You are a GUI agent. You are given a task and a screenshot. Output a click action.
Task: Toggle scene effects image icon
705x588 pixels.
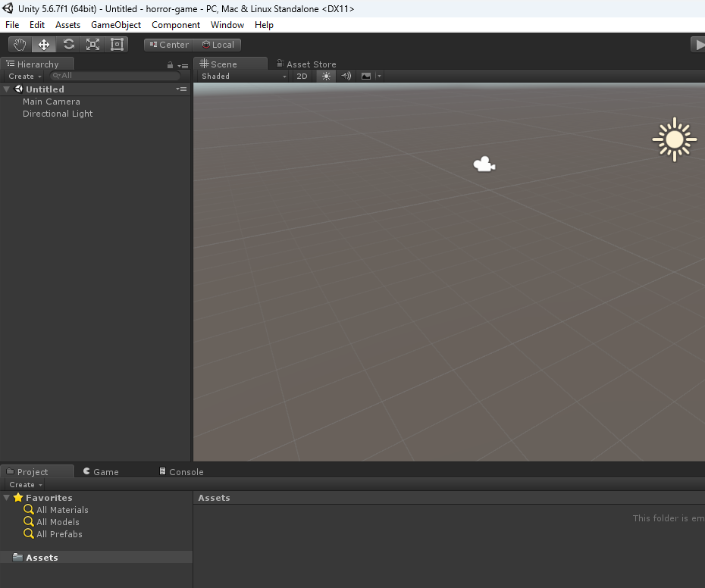pos(366,76)
